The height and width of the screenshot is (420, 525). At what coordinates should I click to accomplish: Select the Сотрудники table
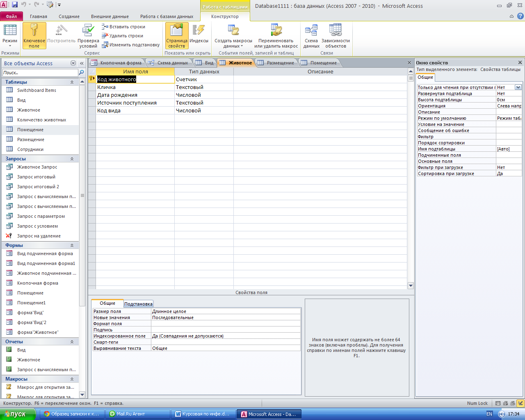(40, 149)
